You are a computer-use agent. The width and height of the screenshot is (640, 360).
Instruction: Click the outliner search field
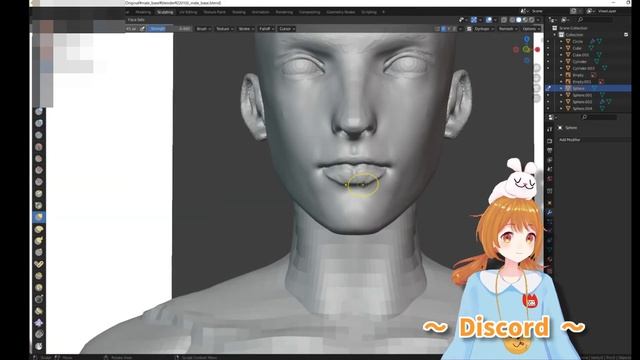point(596,20)
